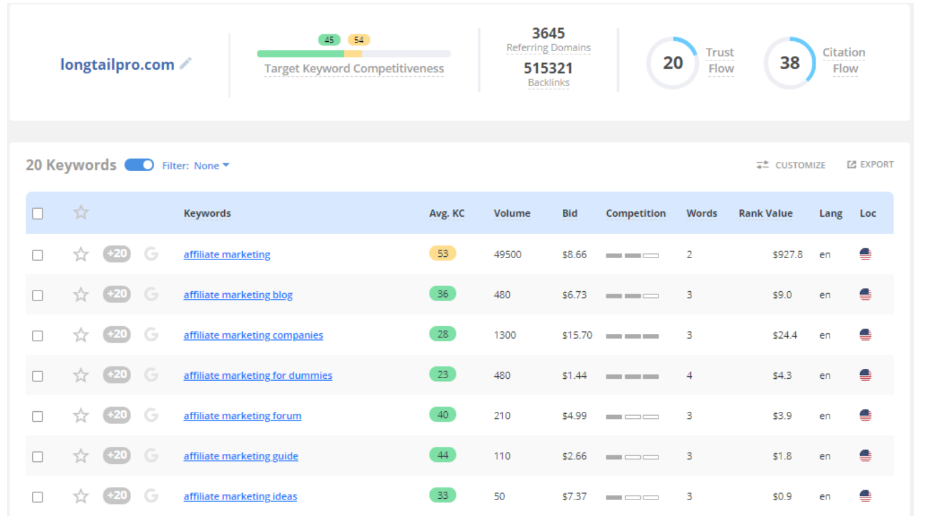Click the US flag for affiliate marketing ideas
This screenshot has width=932, height=532.
click(x=865, y=496)
